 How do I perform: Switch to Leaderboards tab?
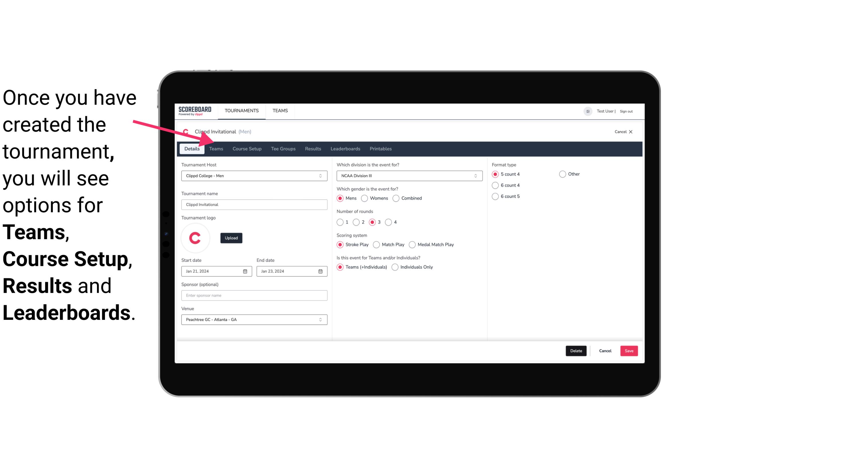click(345, 148)
